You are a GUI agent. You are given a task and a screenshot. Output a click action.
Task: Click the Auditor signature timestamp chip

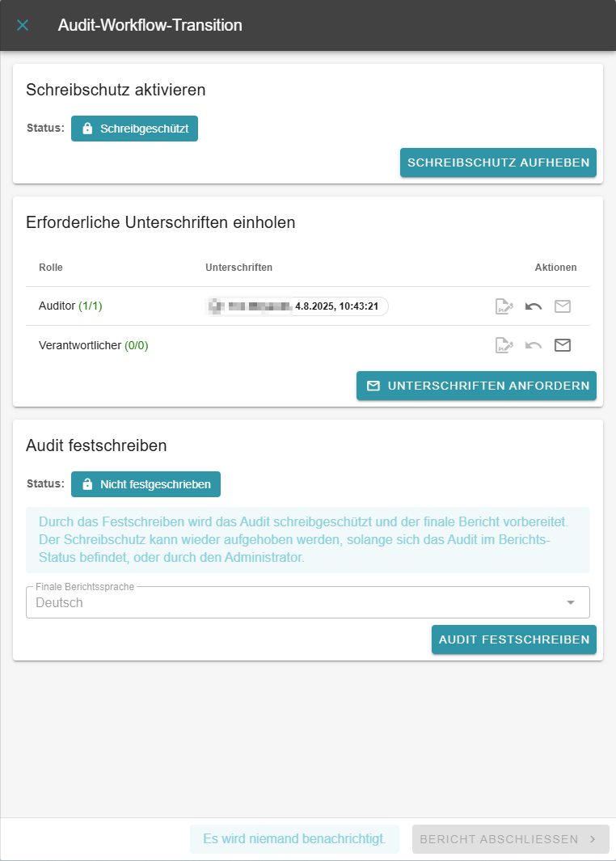point(297,306)
